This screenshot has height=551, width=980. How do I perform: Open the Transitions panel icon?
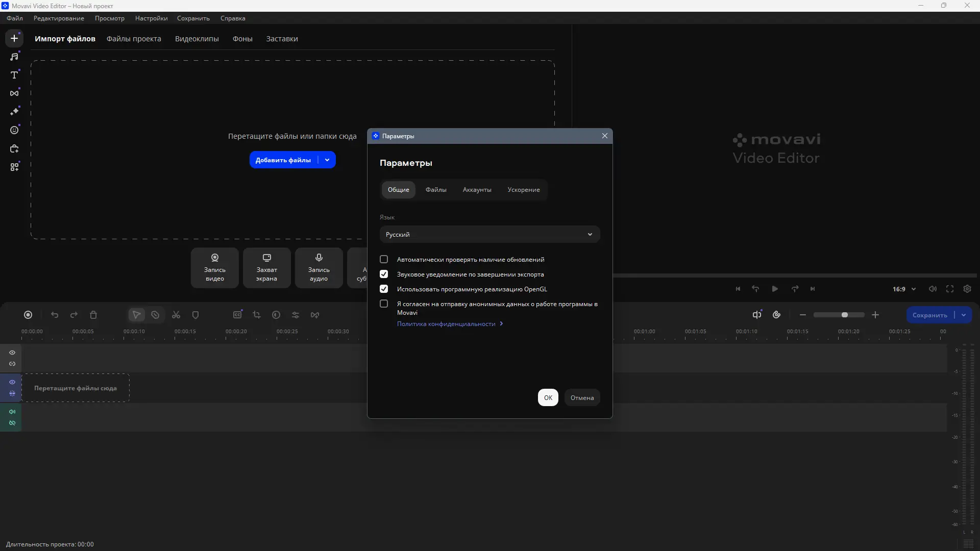(x=14, y=93)
